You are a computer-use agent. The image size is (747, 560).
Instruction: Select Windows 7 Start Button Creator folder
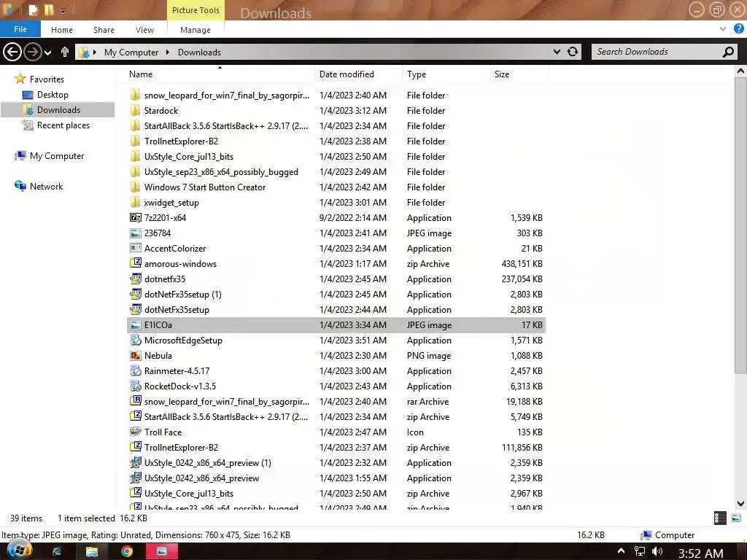[205, 187]
